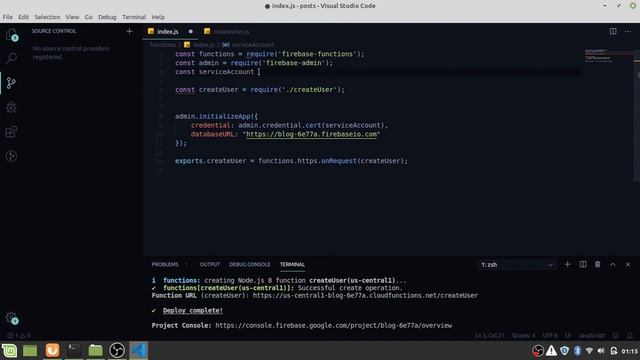This screenshot has height=360, width=640.
Task: Close the terminal panel
Action: tap(628, 264)
